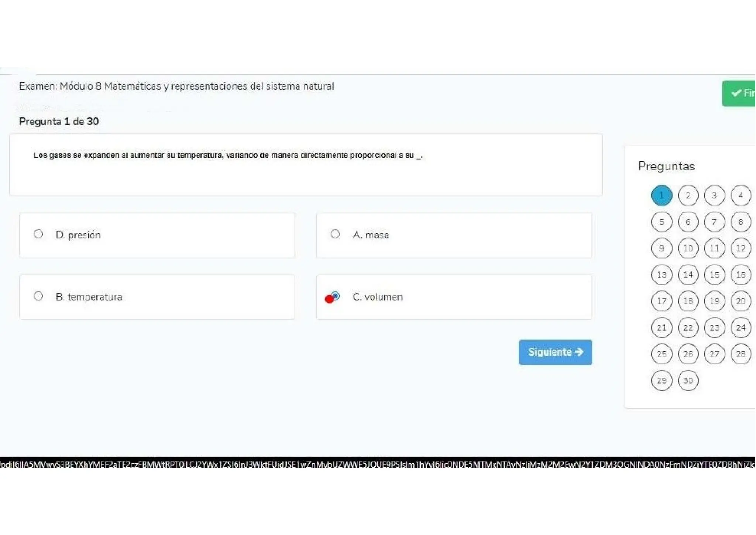Jump to question 2 circle

(688, 195)
